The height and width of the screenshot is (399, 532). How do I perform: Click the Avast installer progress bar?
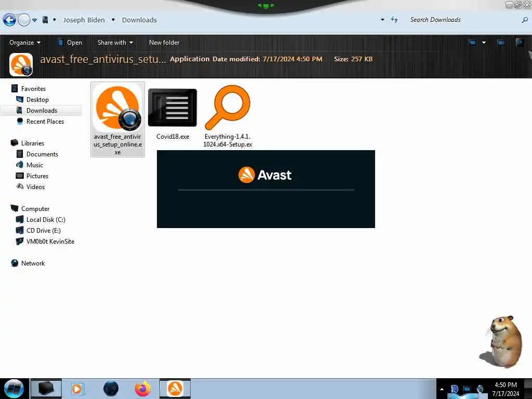(x=266, y=190)
